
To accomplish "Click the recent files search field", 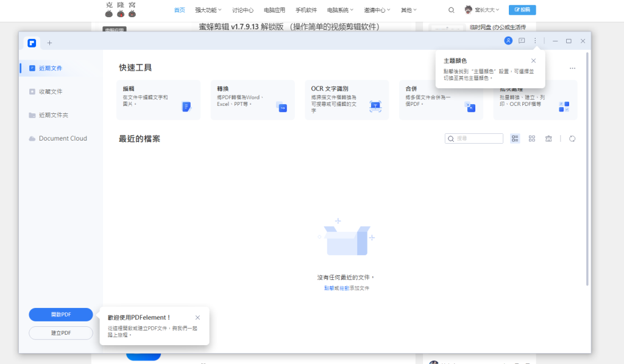I will 474,139.
